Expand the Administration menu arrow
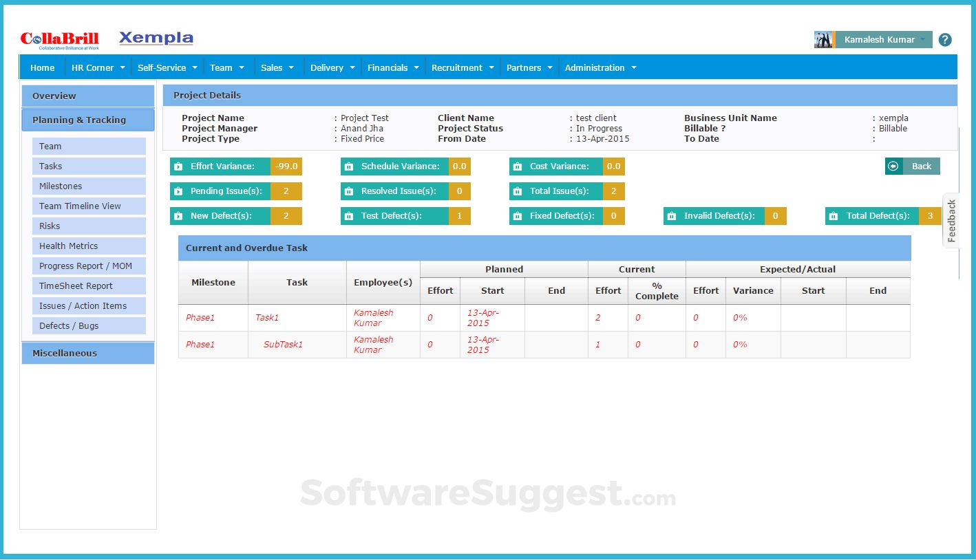Screen dimensions: 976x560 (x=634, y=67)
